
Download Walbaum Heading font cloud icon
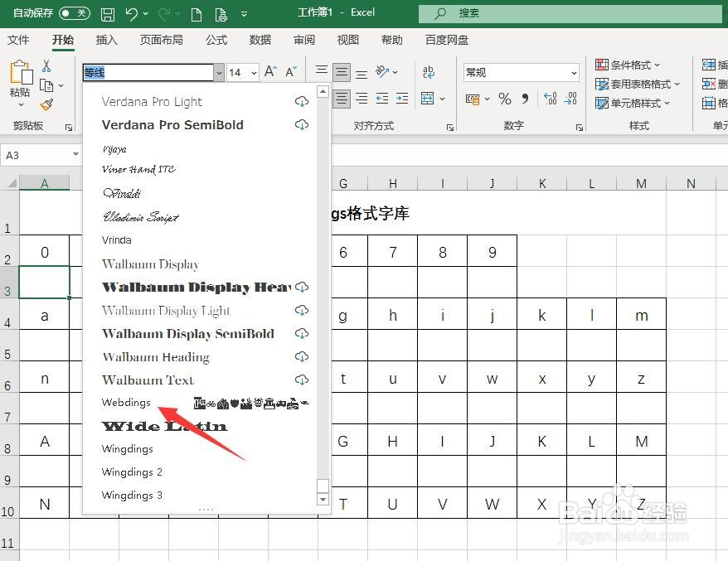click(x=302, y=356)
